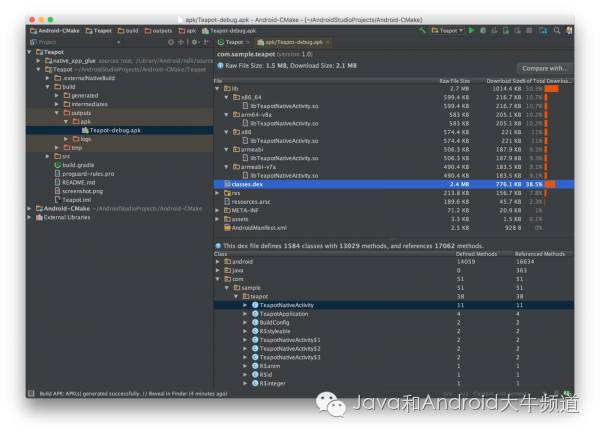The image size is (600, 435).
Task: Close the apk/Teapot-debug.apk tab
Action: click(x=328, y=42)
